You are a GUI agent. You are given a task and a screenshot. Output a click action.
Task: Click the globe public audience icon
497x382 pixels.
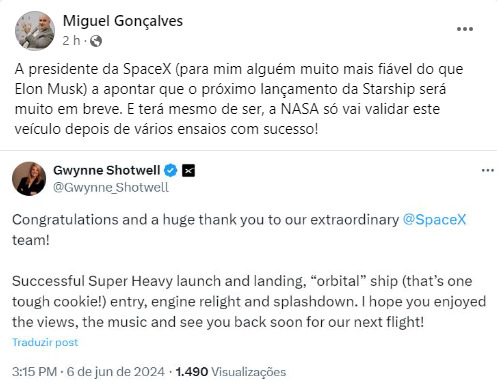click(x=96, y=41)
